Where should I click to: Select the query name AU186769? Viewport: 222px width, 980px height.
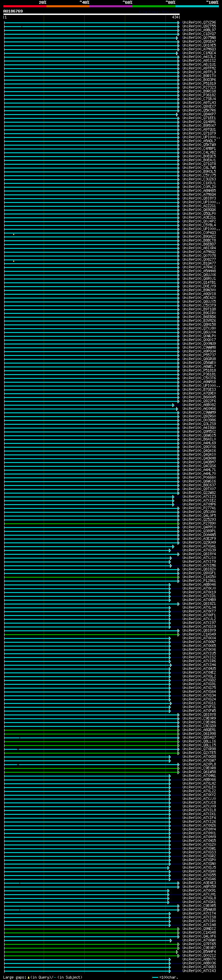pyautogui.click(x=13, y=11)
